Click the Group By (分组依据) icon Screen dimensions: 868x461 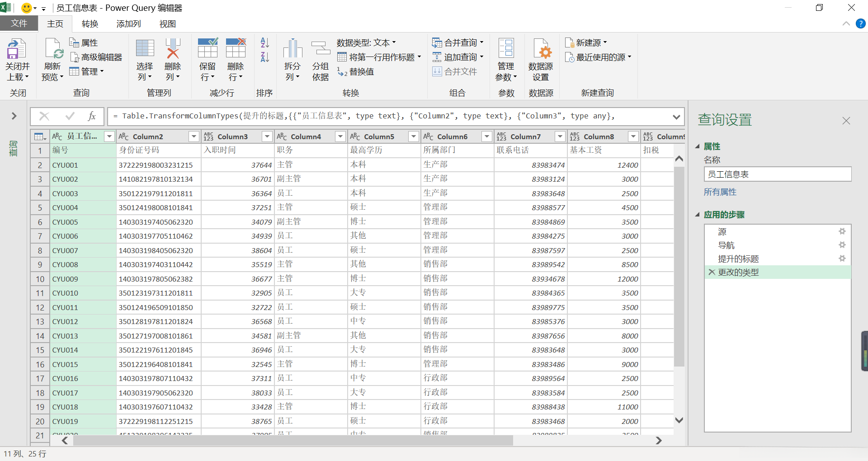pos(321,49)
